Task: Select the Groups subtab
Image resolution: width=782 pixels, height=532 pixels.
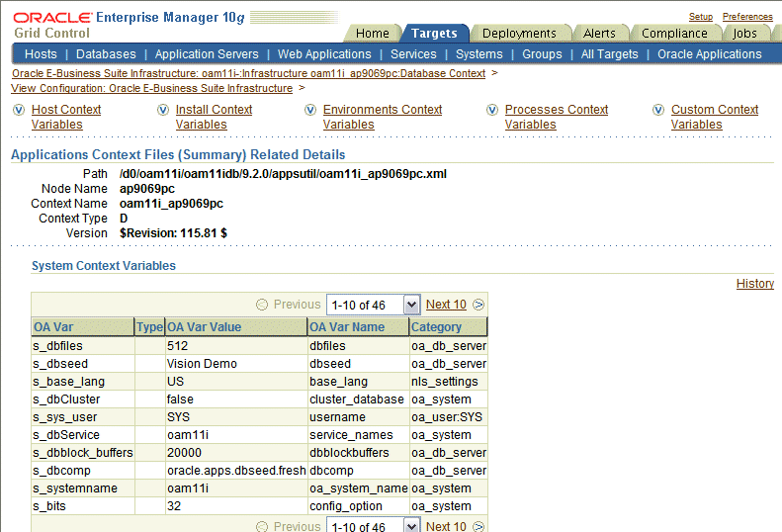Action: point(542,54)
